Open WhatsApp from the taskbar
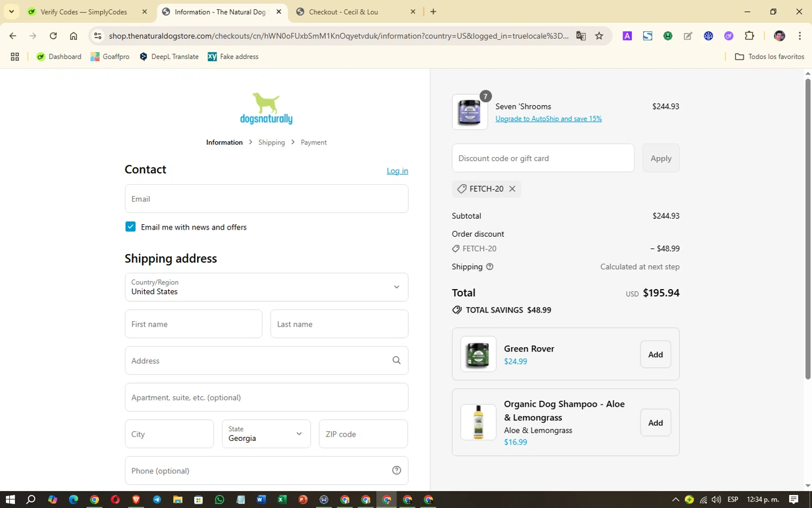 click(219, 499)
